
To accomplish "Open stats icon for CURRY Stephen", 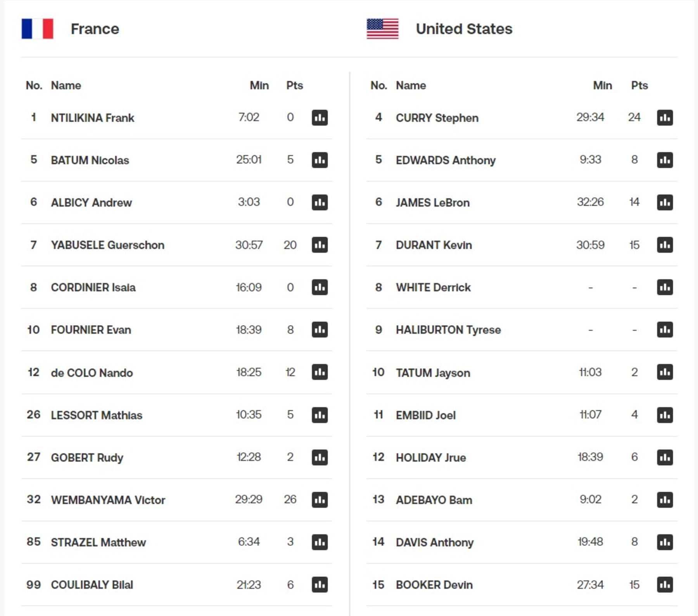I will pyautogui.click(x=665, y=117).
